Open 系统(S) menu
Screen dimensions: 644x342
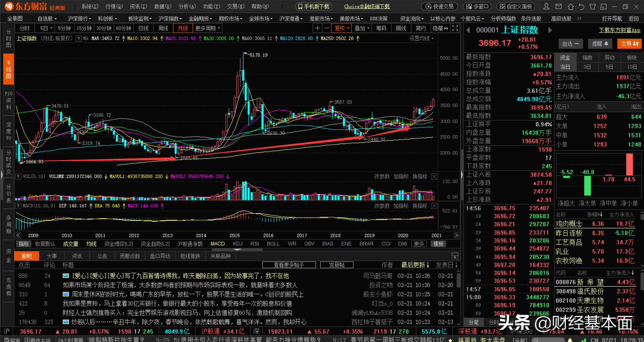click(90, 6)
